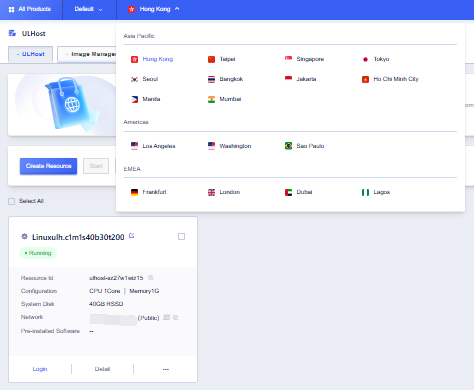Click the Singapore flag icon
The width and height of the screenshot is (474, 390).
(x=288, y=59)
